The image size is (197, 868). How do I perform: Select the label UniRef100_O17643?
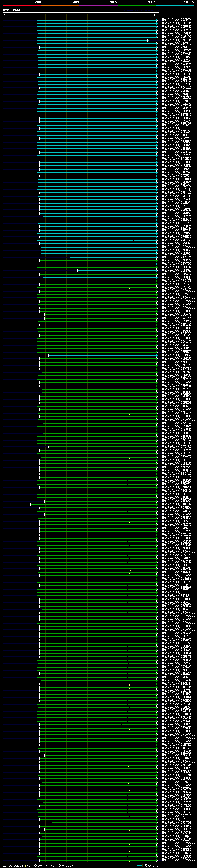point(177,782)
